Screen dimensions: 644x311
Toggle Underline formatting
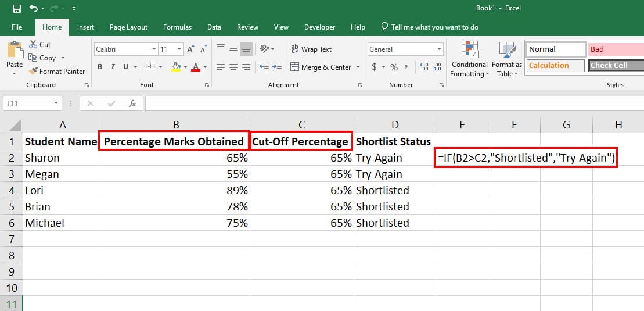click(x=125, y=67)
